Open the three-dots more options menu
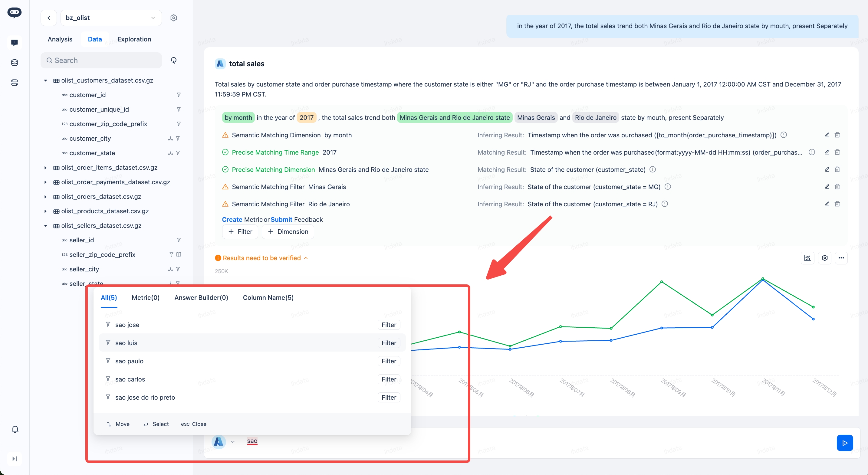Viewport: 868px width, 475px height. click(x=841, y=258)
